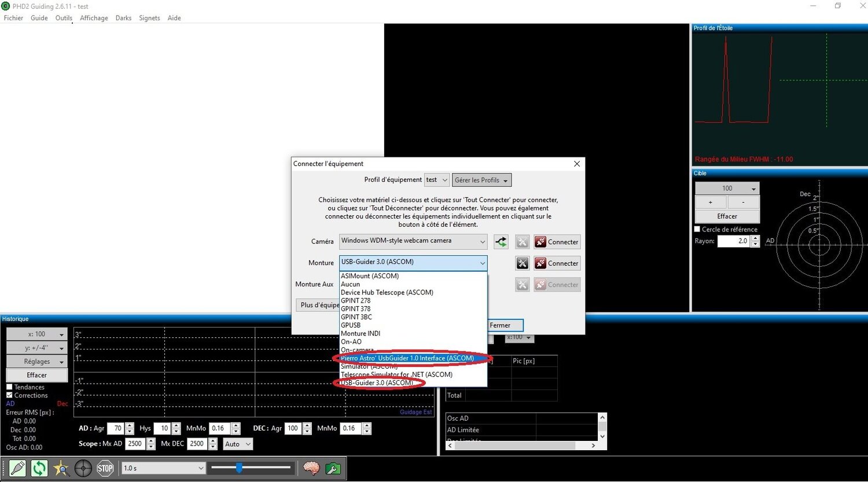
Task: Expand the Gérer les Profils menu
Action: click(481, 180)
